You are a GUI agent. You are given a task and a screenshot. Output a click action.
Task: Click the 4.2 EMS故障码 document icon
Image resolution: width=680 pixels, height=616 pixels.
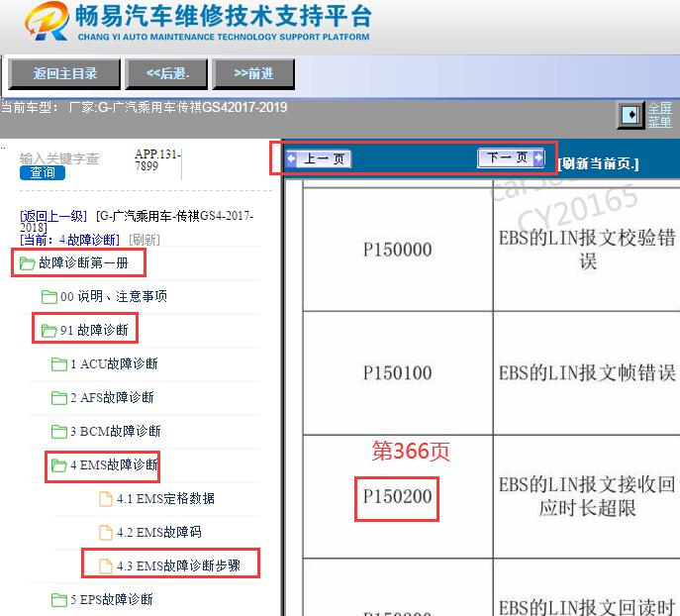[106, 532]
